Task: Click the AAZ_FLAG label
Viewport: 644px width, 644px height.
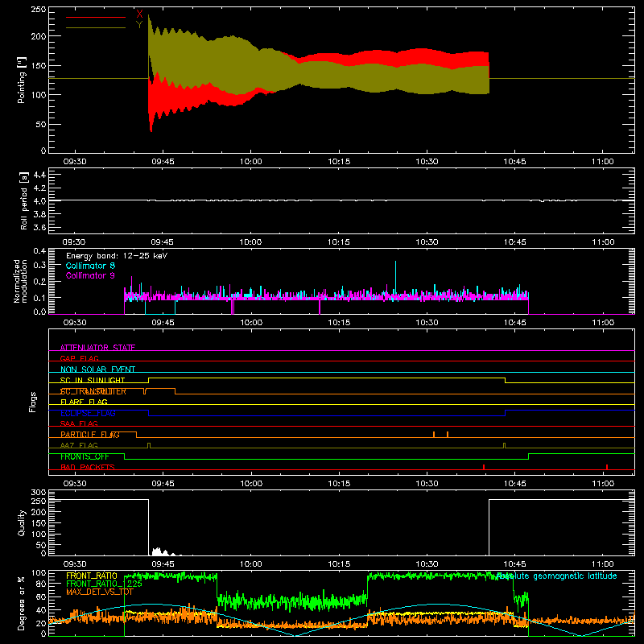Action: point(79,446)
